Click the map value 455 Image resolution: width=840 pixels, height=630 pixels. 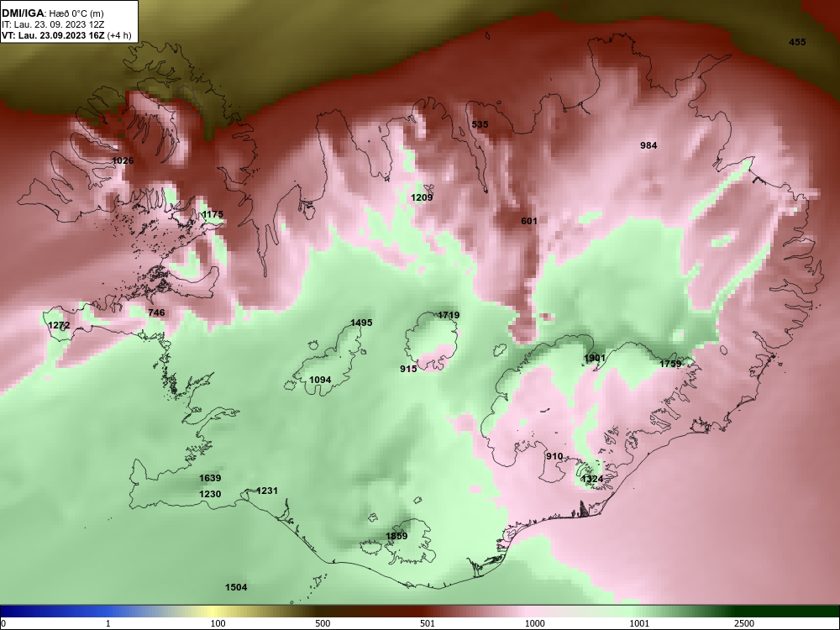tap(797, 42)
